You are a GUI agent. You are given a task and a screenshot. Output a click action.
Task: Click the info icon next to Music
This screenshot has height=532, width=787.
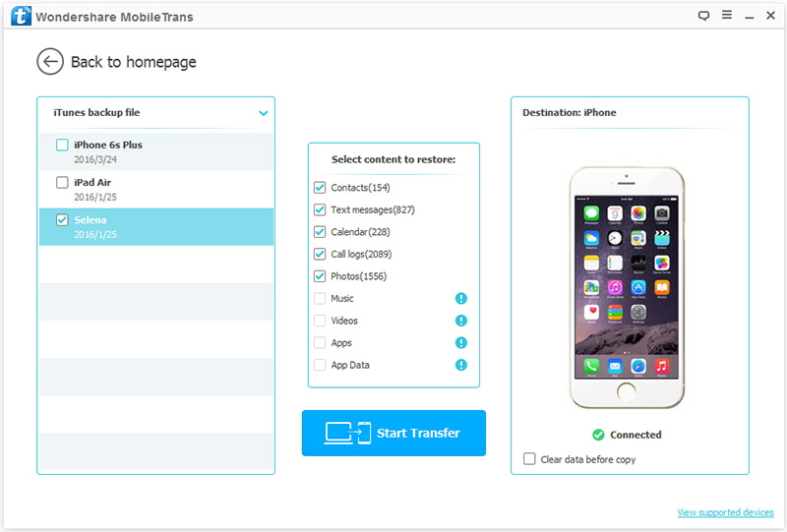point(460,299)
